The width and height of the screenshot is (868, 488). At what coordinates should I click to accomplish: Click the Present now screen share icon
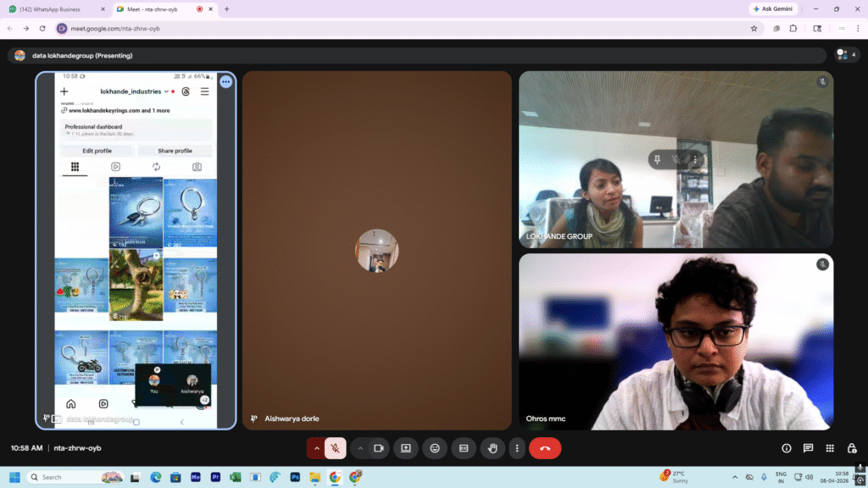click(406, 448)
